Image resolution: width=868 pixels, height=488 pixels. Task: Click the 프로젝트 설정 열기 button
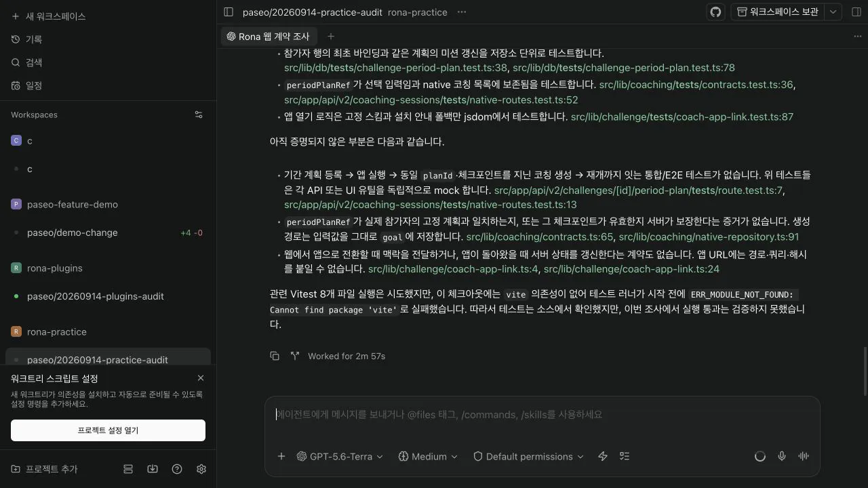click(x=108, y=430)
